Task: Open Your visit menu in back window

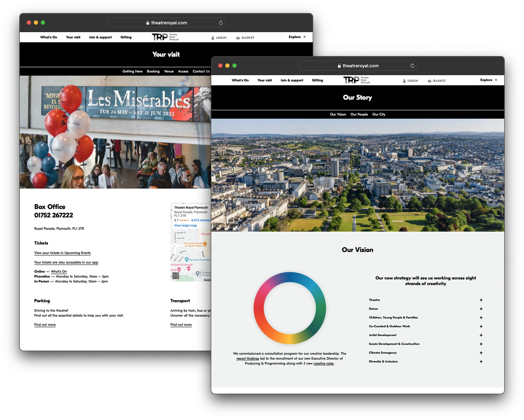Action: click(73, 37)
